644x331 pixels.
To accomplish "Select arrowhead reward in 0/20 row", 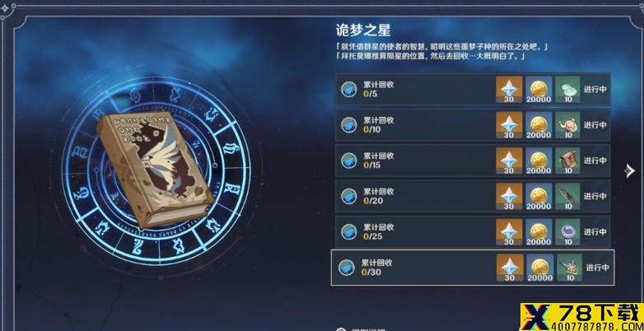I will tap(567, 196).
